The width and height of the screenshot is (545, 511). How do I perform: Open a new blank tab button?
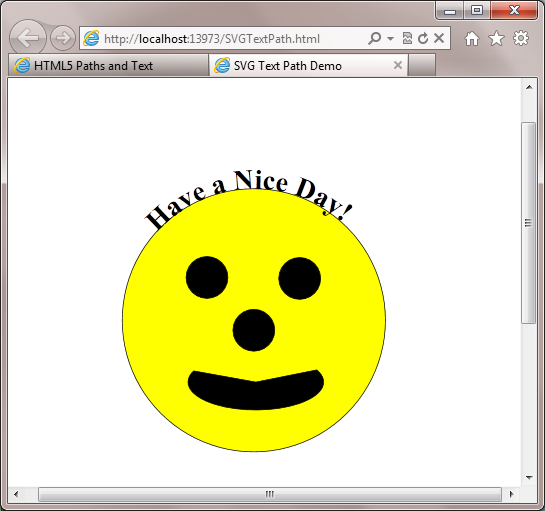pos(422,65)
